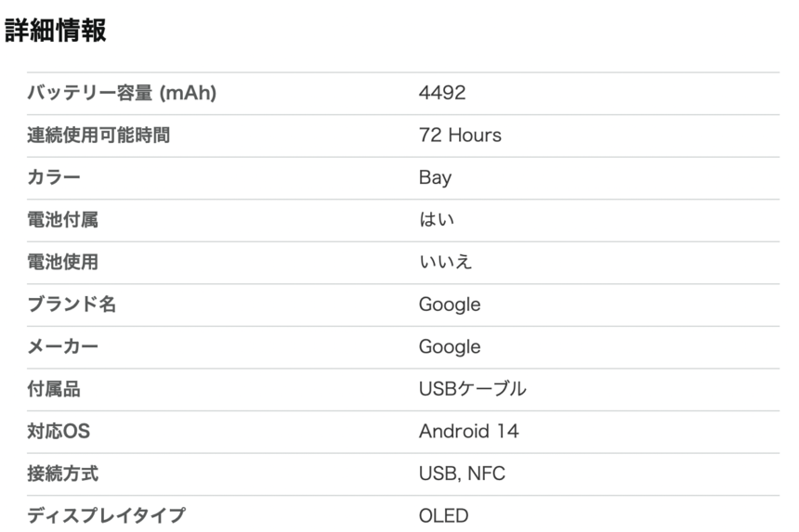Screen dimensions: 799x532
Task: Select the 連続使用可能時間 row label
Action: tap(98, 135)
